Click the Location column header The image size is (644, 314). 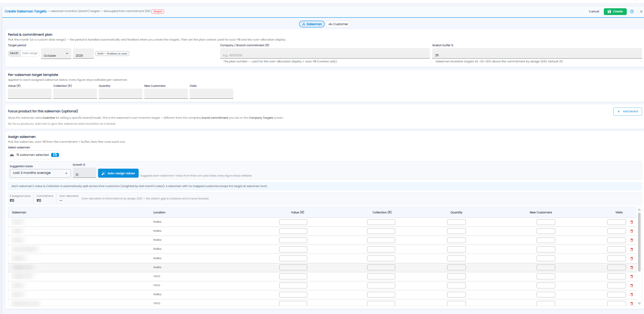click(159, 213)
